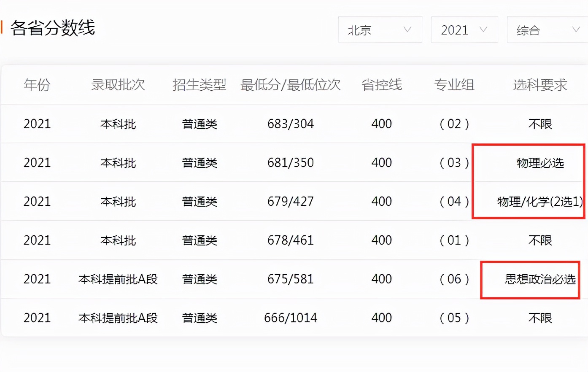This screenshot has height=372, width=588.
Task: Click the chevron beside 综合
Action: 576,30
